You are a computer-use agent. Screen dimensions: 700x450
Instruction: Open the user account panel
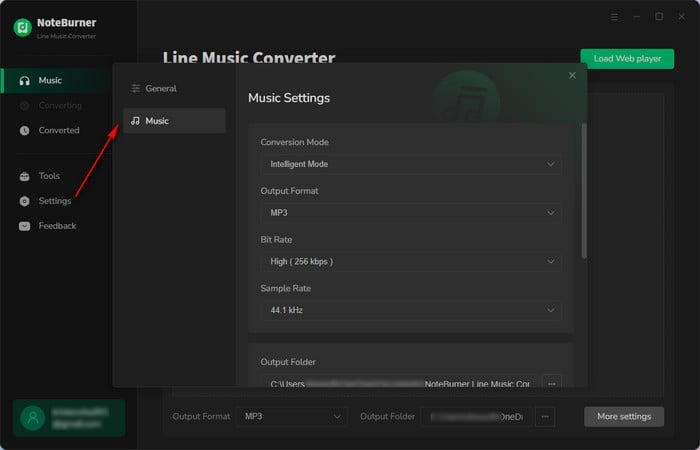pos(69,418)
